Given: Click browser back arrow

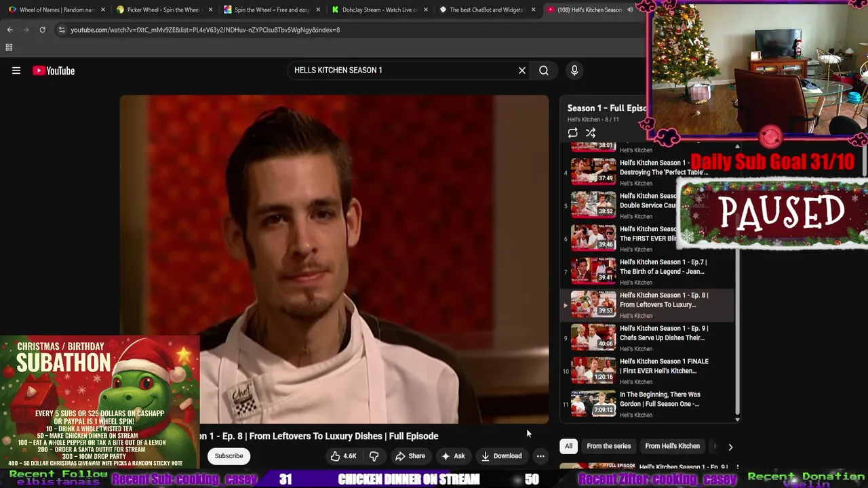Looking at the screenshot, I should 9,30.
